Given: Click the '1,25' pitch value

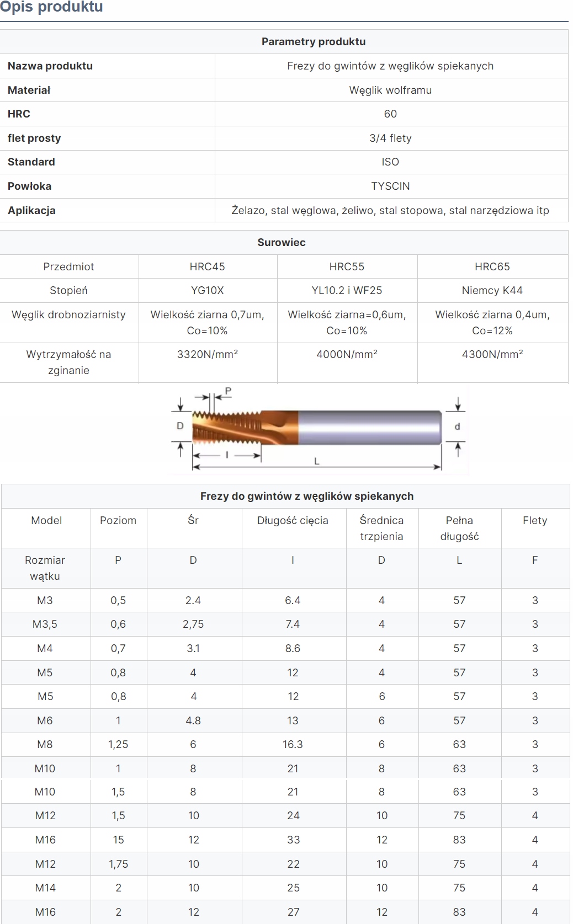Looking at the screenshot, I should click(118, 744).
